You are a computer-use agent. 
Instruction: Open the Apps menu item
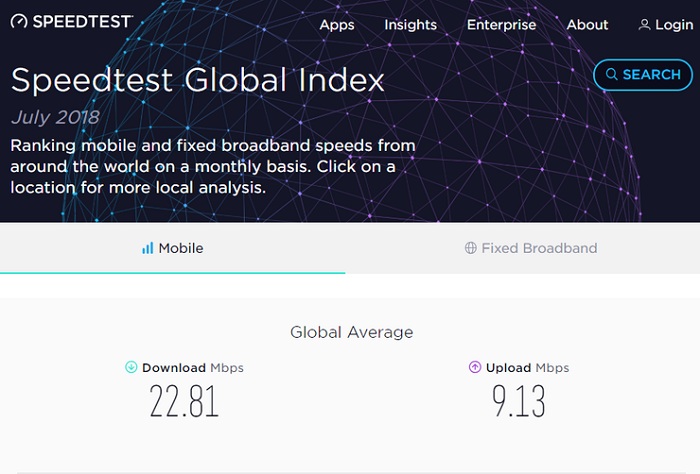(x=337, y=25)
